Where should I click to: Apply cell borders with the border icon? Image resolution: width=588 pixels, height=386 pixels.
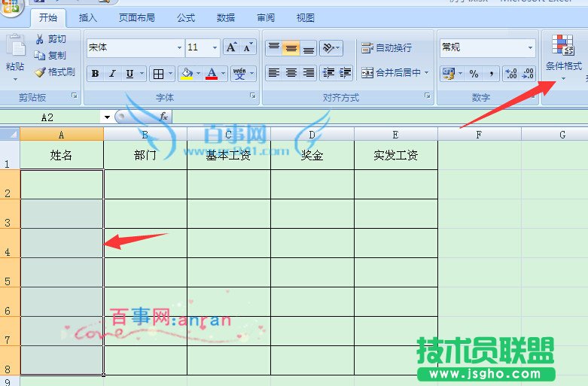[x=158, y=74]
